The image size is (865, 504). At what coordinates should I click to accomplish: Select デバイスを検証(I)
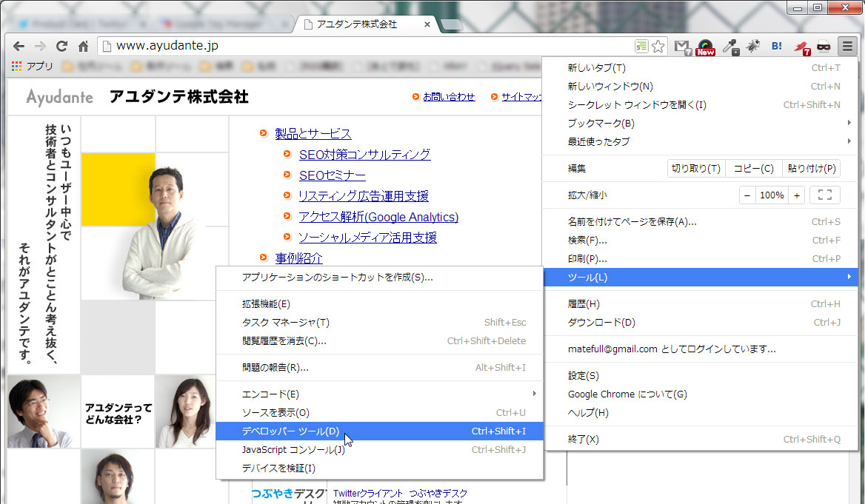[379, 468]
